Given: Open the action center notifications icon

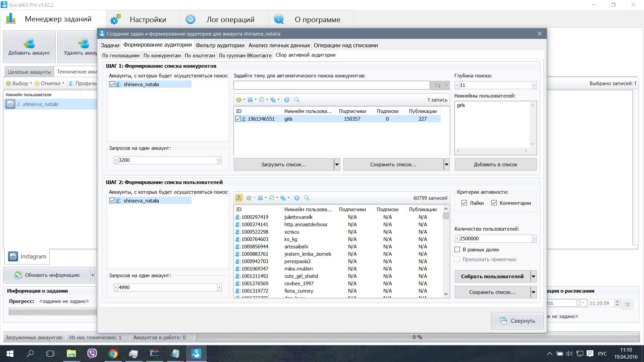Looking at the screenshot, I should click(590, 353).
